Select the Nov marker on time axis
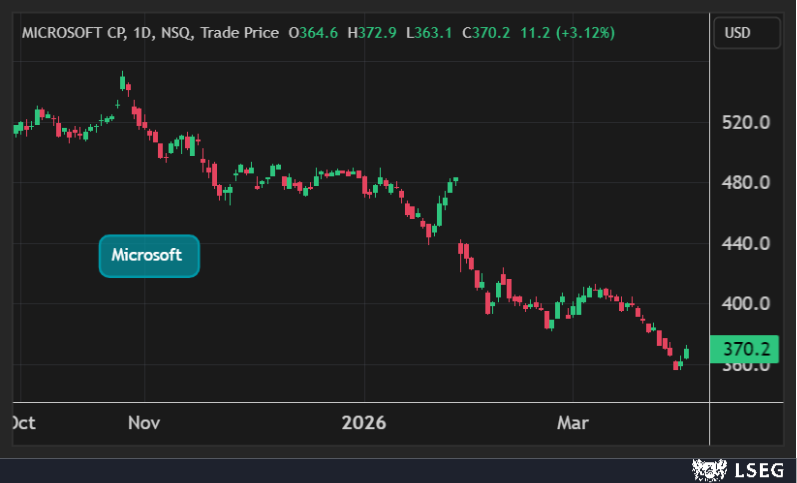The height and width of the screenshot is (483, 797). (x=145, y=423)
